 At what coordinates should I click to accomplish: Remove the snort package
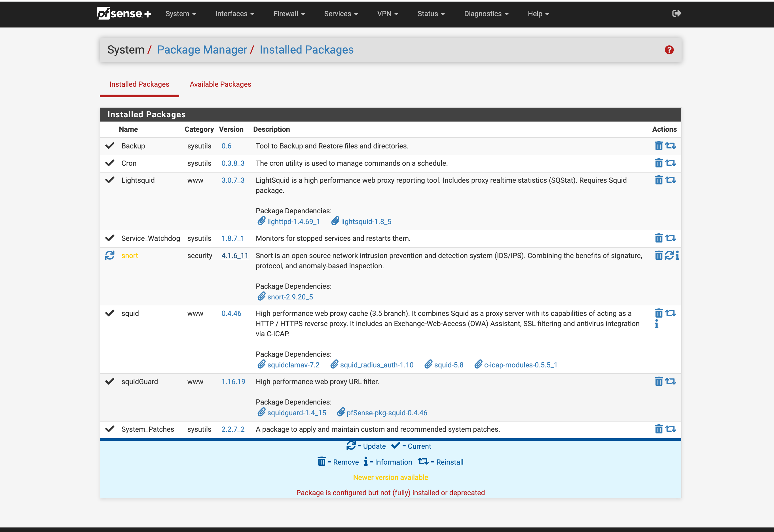pos(658,256)
